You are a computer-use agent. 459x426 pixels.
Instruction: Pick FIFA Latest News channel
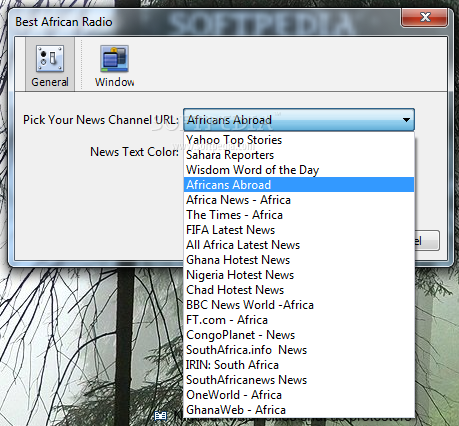pyautogui.click(x=299, y=230)
